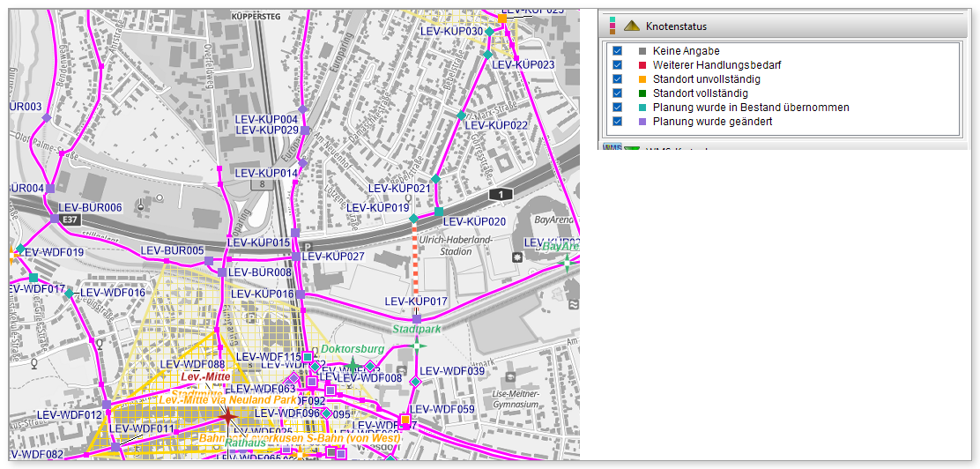The width and height of the screenshot is (980, 469).
Task: Select the LEV-WDF039 teal diamond node
Action: point(415,382)
